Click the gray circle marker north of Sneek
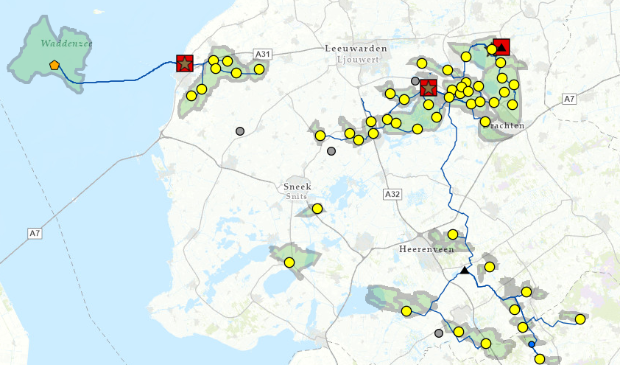 [331, 151]
